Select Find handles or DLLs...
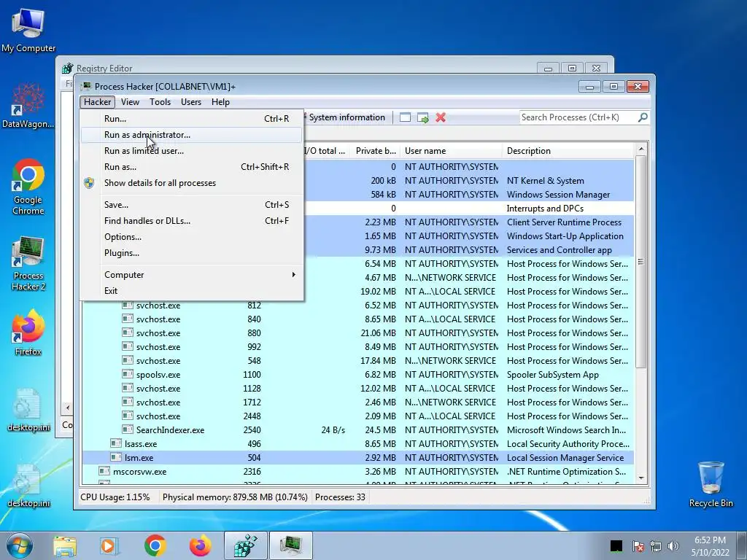This screenshot has width=747, height=560. click(x=192, y=221)
